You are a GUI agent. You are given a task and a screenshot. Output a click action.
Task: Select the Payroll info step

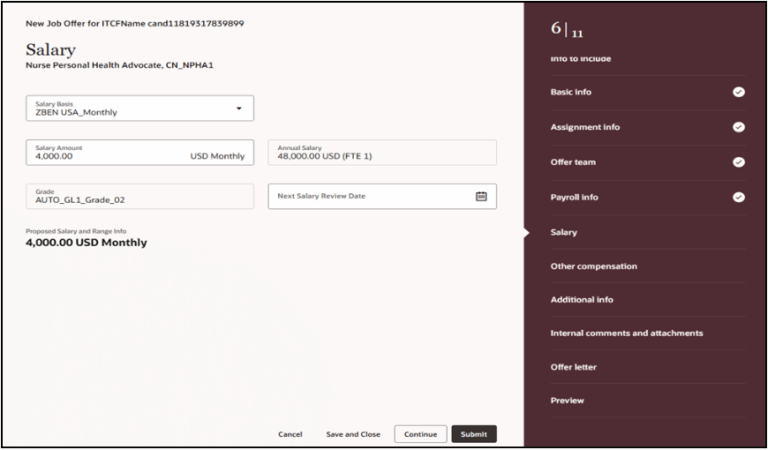click(574, 197)
